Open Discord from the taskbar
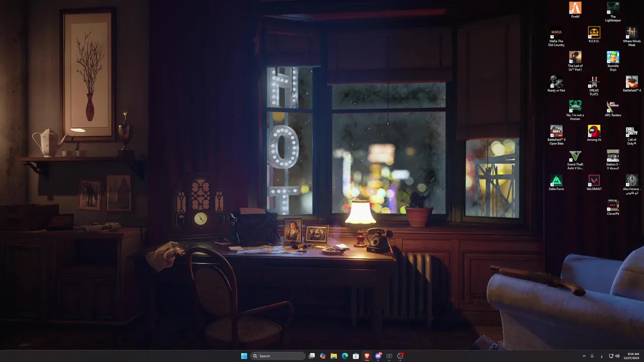The height and width of the screenshot is (362, 644). pyautogui.click(x=378, y=356)
